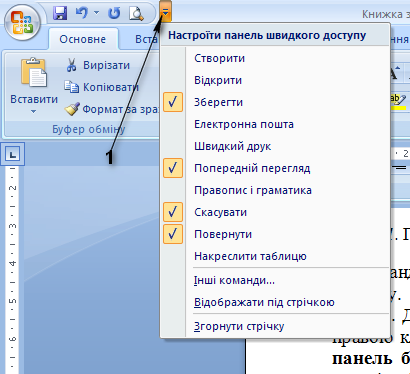This screenshot has height=374, width=410.
Task: Switch to the Основне ribbon tab
Action: [83, 39]
